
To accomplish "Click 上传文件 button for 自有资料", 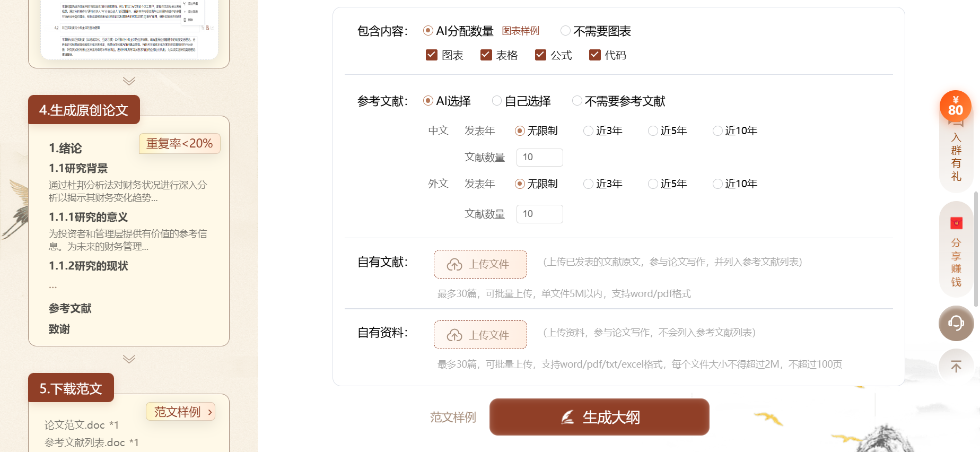I will click(x=480, y=335).
